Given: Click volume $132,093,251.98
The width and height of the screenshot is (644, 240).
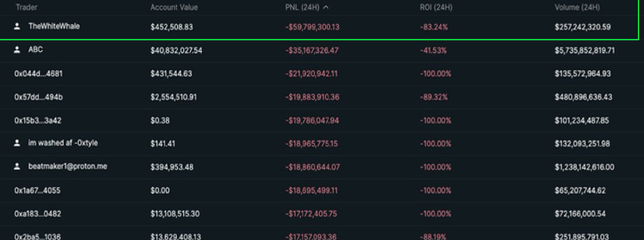Looking at the screenshot, I should 582,144.
